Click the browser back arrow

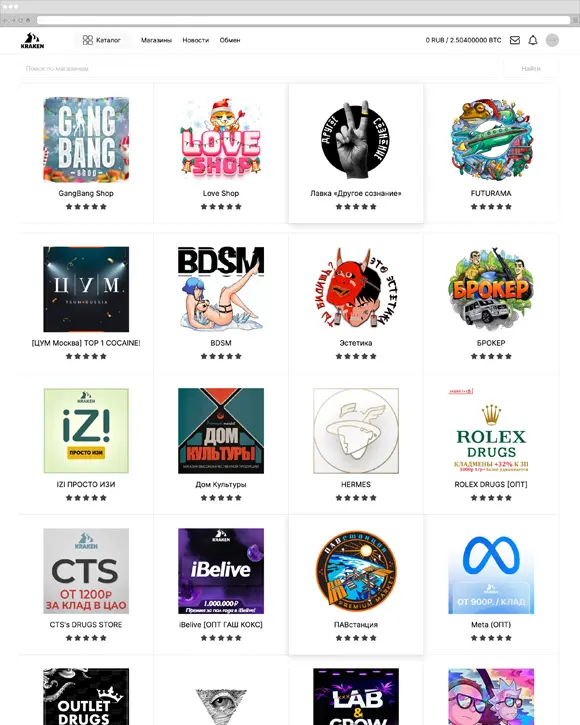click(5, 20)
